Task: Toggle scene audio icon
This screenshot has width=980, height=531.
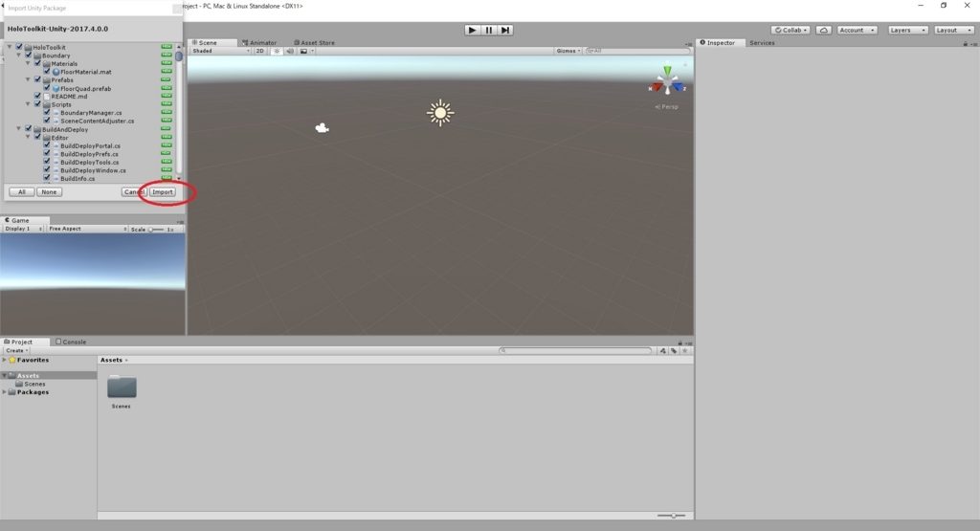Action: tap(290, 51)
